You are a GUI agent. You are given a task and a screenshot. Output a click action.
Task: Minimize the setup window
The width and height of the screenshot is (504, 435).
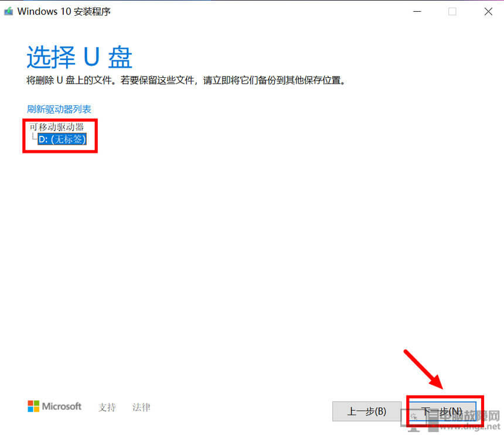pos(417,12)
